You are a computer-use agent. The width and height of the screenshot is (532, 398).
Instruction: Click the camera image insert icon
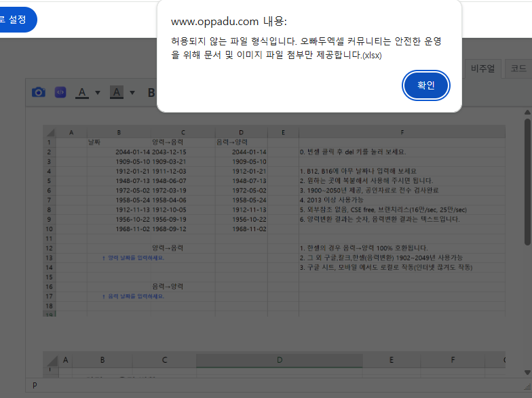click(x=39, y=92)
